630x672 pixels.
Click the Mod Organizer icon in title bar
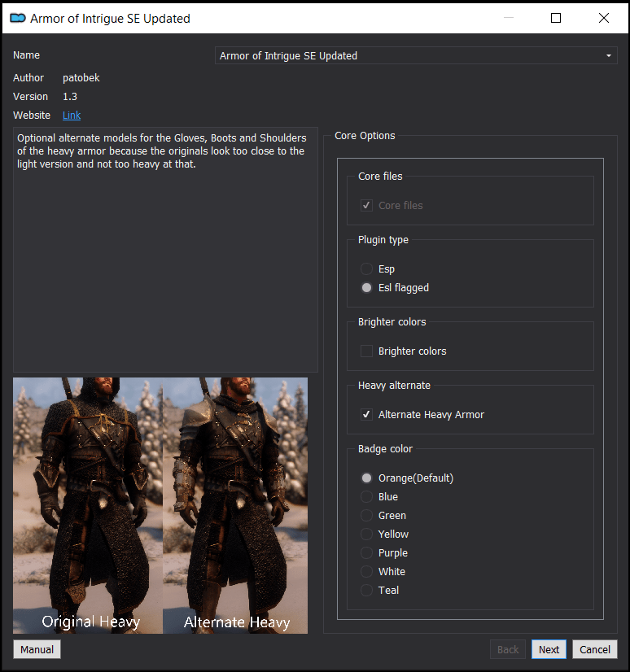pos(18,18)
